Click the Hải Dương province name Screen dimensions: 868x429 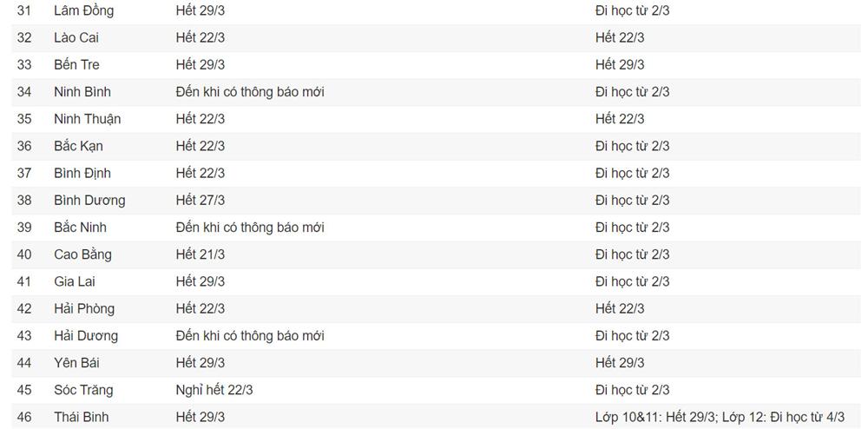(86, 335)
